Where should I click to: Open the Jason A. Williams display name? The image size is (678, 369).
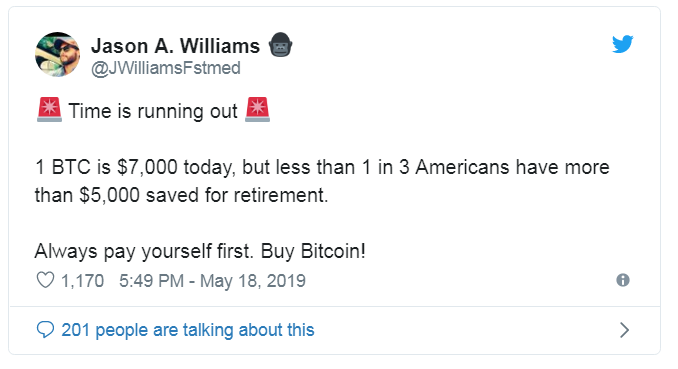tap(175, 46)
